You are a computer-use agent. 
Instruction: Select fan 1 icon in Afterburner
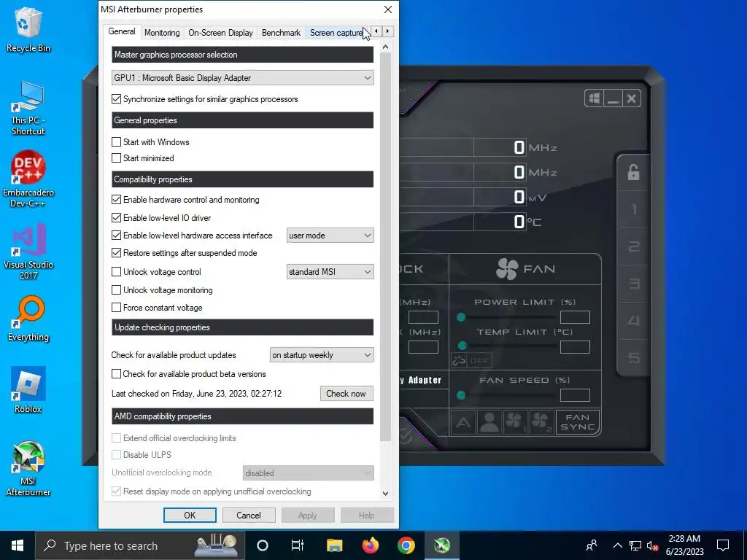(514, 422)
